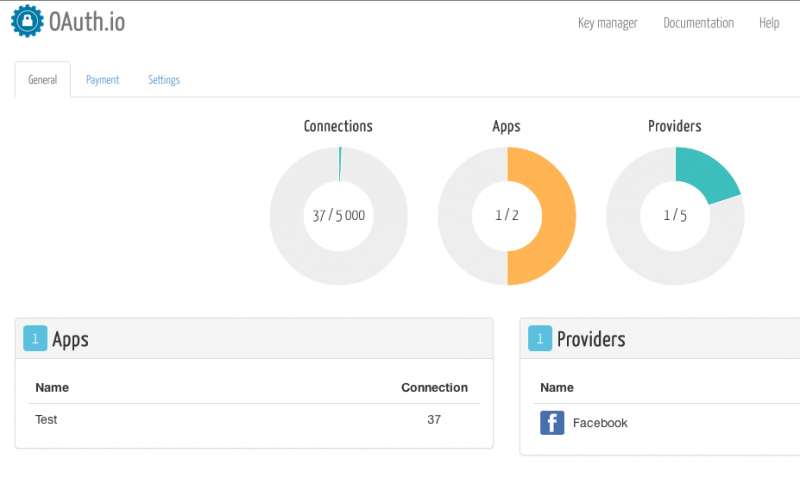
Task: Click the Facebook provider icon
Action: [x=552, y=423]
